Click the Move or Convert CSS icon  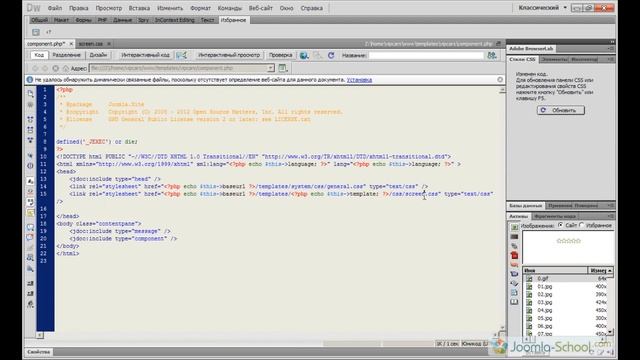(x=31, y=269)
